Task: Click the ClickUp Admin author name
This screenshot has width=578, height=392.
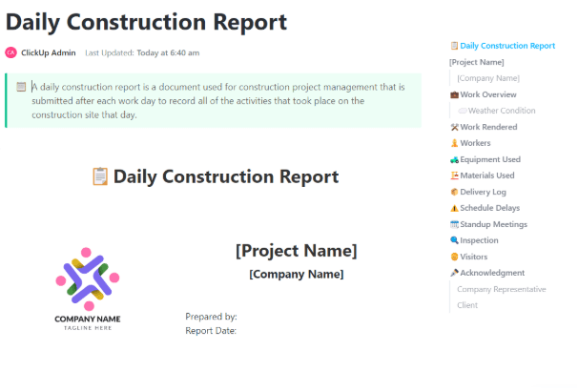Action: coord(49,52)
